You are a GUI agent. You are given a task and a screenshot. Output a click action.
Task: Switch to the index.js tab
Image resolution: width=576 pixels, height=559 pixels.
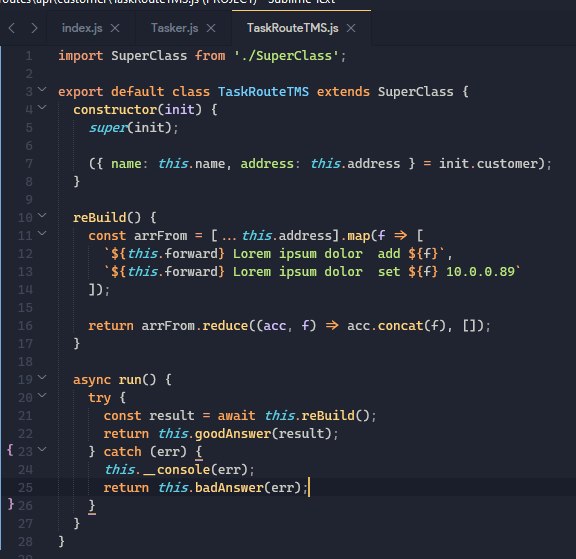(82, 28)
